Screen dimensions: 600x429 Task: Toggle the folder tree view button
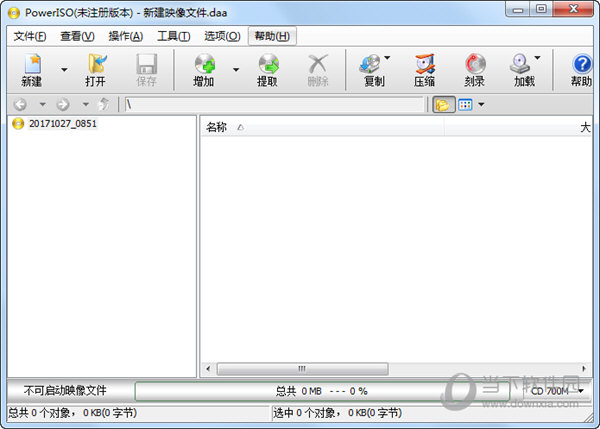(444, 104)
